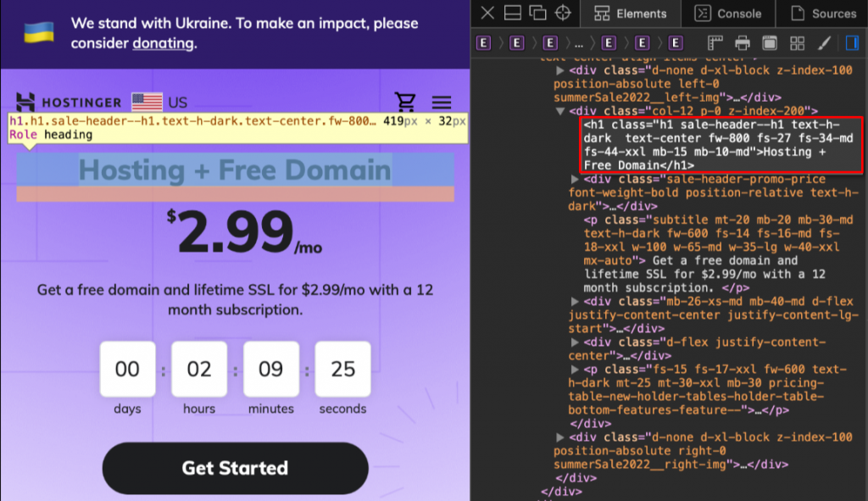
Task: Click the Get Started button
Action: pyautogui.click(x=235, y=467)
